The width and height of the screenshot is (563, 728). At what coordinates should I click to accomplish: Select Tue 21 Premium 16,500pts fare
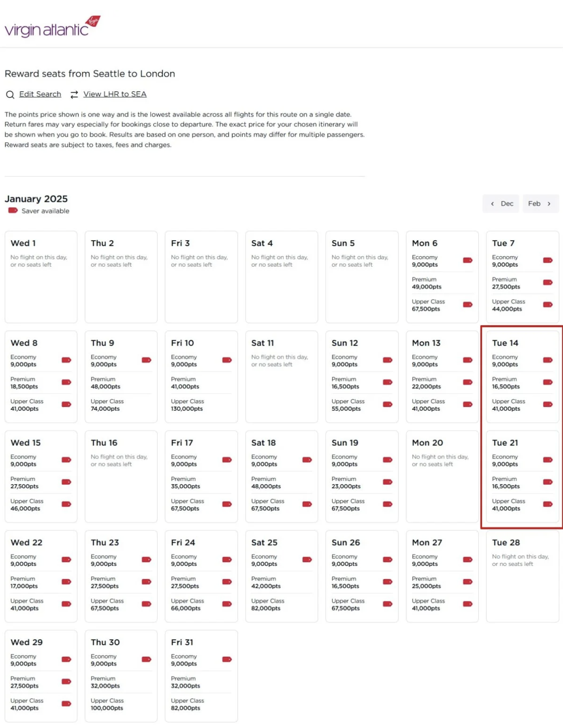click(x=522, y=482)
